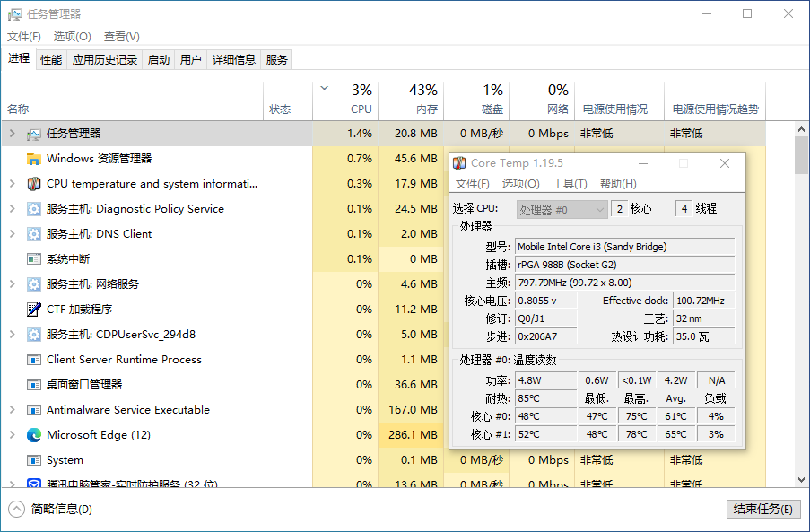Select the 进程 tab
810x532 pixels.
click(19, 58)
